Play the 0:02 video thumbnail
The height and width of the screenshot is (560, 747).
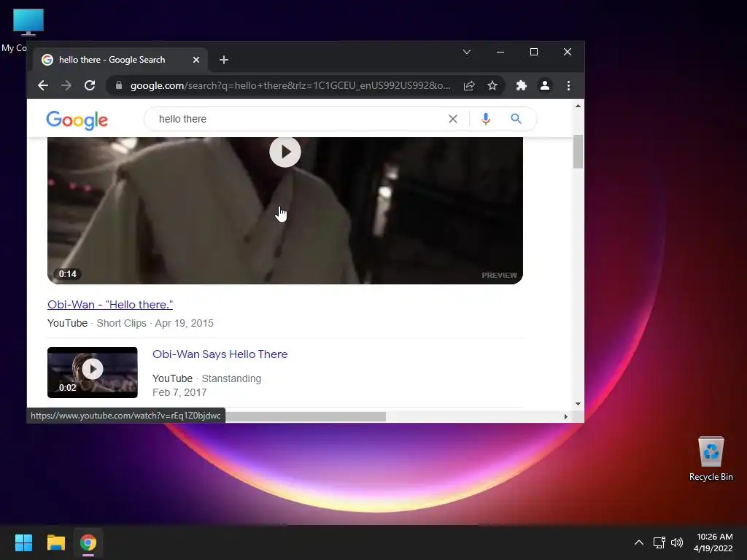click(x=93, y=373)
